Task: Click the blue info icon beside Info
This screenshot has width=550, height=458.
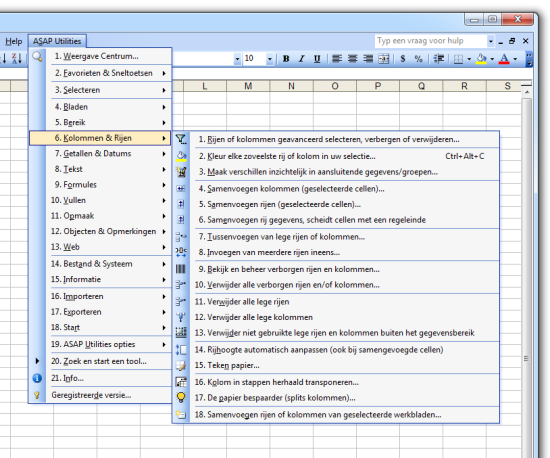Action: pos(37,378)
